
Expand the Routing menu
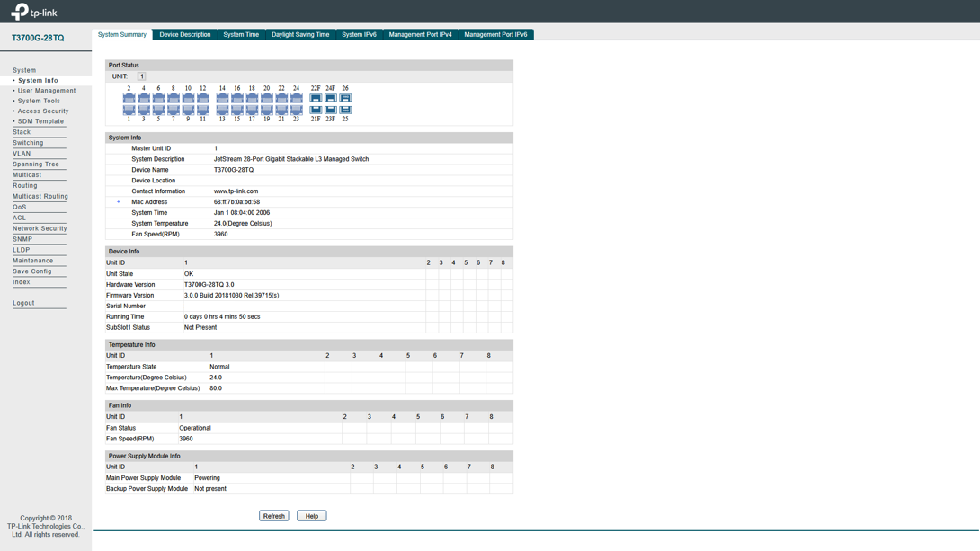(25, 185)
